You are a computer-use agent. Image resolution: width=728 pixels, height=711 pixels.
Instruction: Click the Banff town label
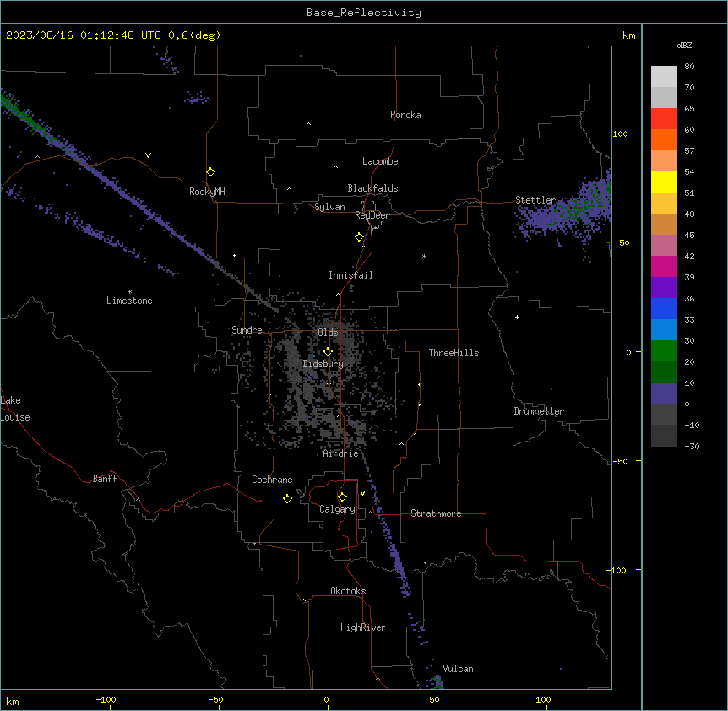[105, 479]
